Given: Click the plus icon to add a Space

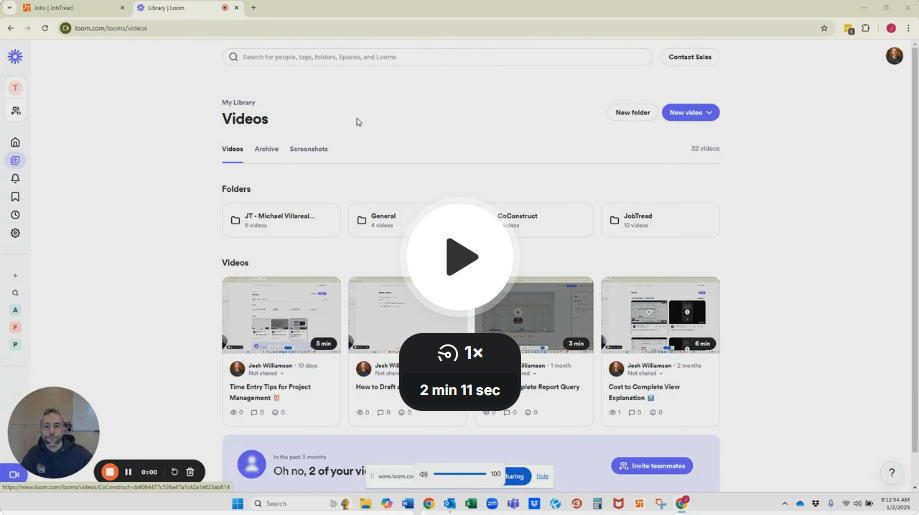Looking at the screenshot, I should coord(15,275).
